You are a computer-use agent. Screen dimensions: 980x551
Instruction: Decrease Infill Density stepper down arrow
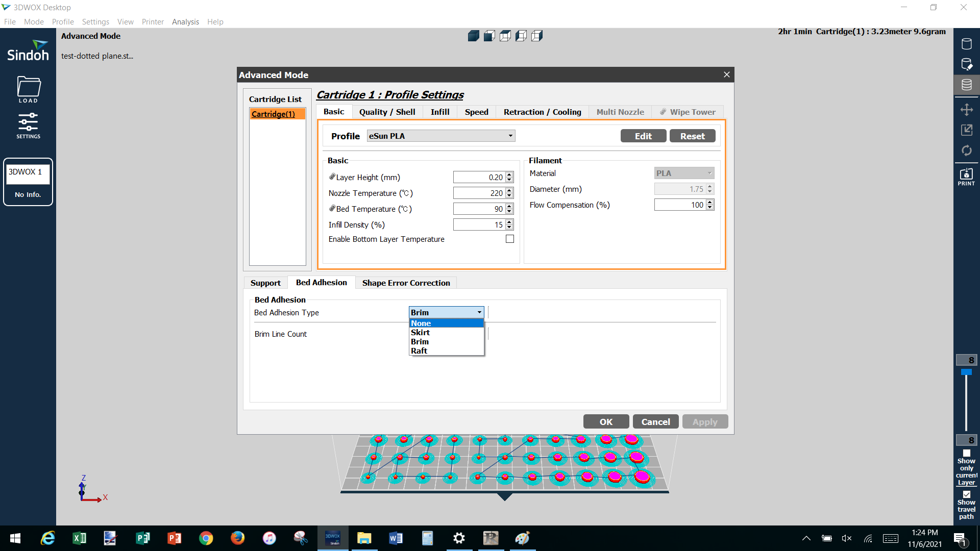tap(509, 228)
